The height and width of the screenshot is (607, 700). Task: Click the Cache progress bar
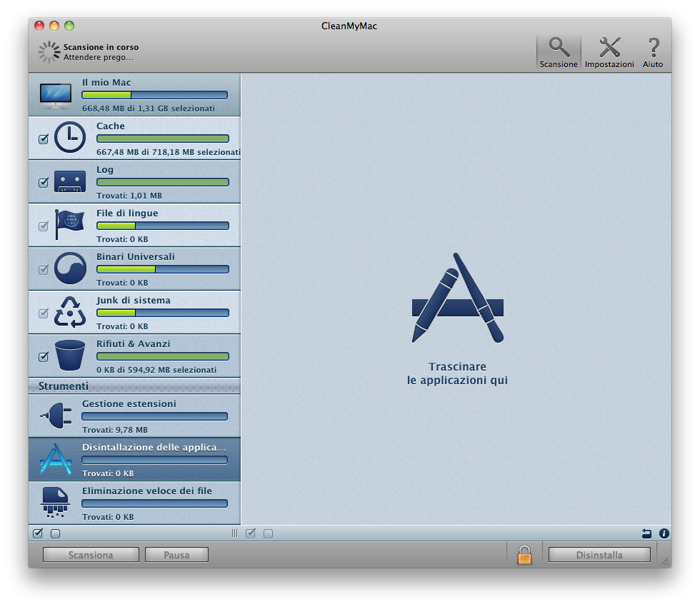coord(162,139)
